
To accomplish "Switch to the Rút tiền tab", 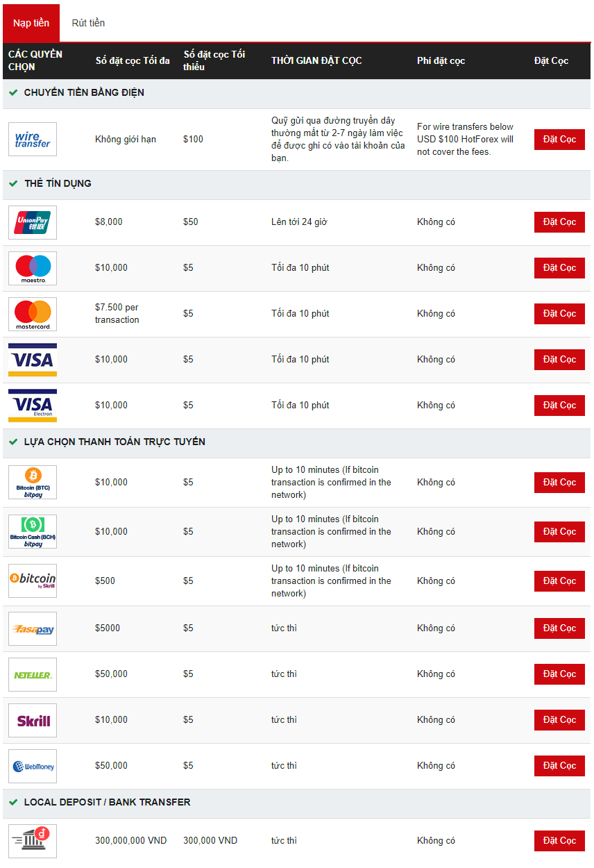I will coord(88,23).
